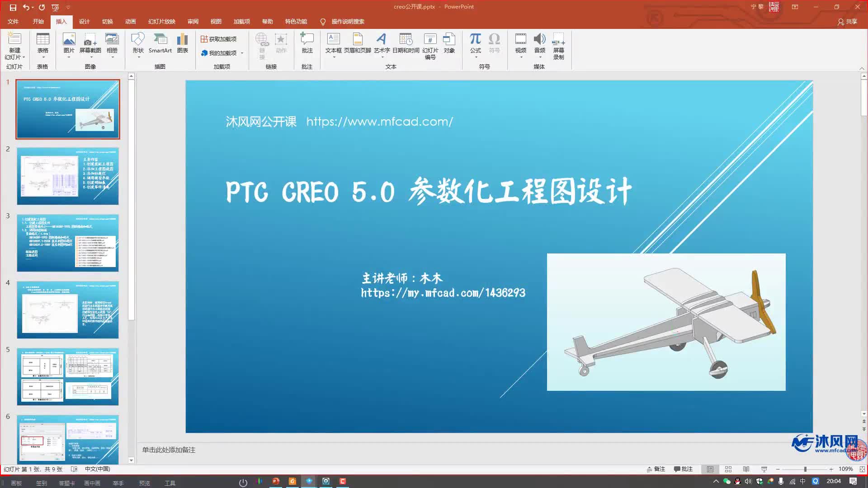Insert a Picture (图片)

tap(69, 46)
